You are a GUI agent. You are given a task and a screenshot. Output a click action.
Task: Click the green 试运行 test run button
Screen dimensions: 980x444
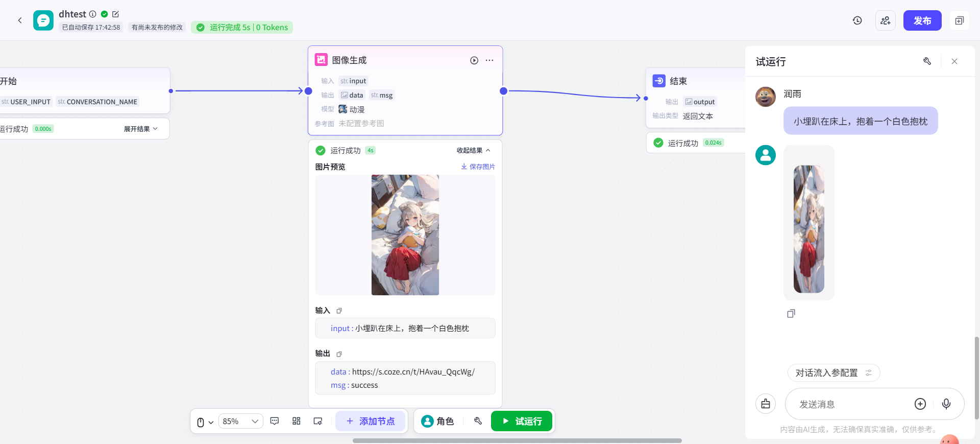tap(522, 421)
